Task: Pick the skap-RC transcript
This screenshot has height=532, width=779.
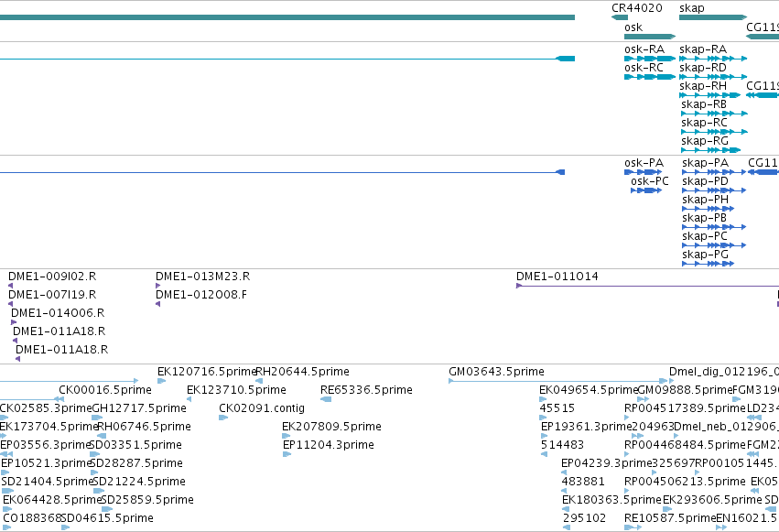Action: [x=714, y=132]
